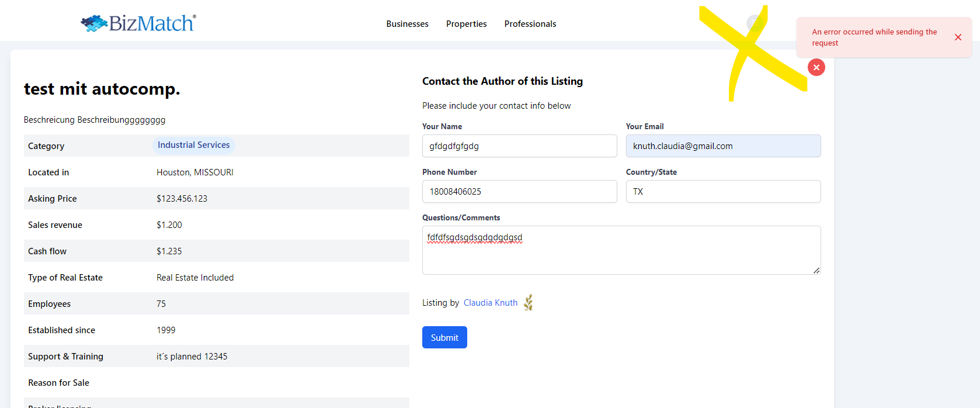Go to the Properties section
Image resolution: width=980 pixels, height=408 pixels.
click(466, 24)
